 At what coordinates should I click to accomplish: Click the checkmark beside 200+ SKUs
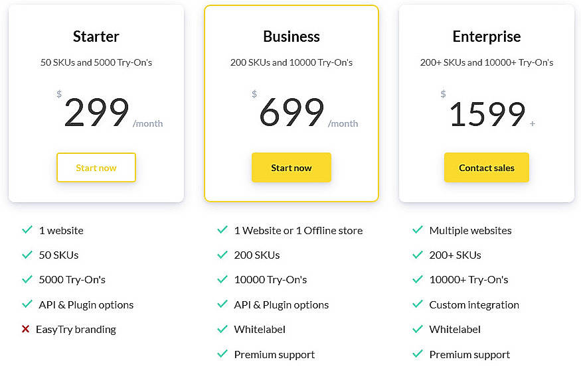(x=418, y=255)
